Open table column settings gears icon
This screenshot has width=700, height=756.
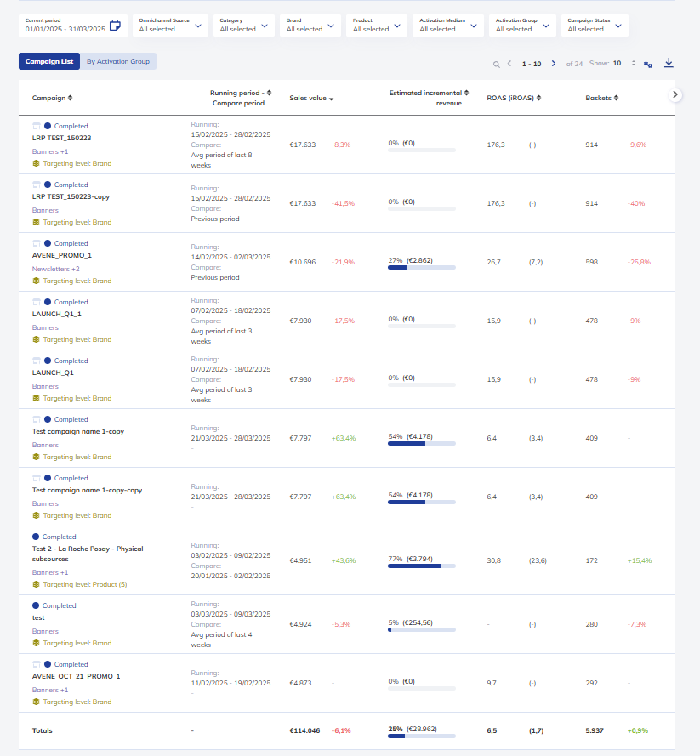click(x=648, y=64)
